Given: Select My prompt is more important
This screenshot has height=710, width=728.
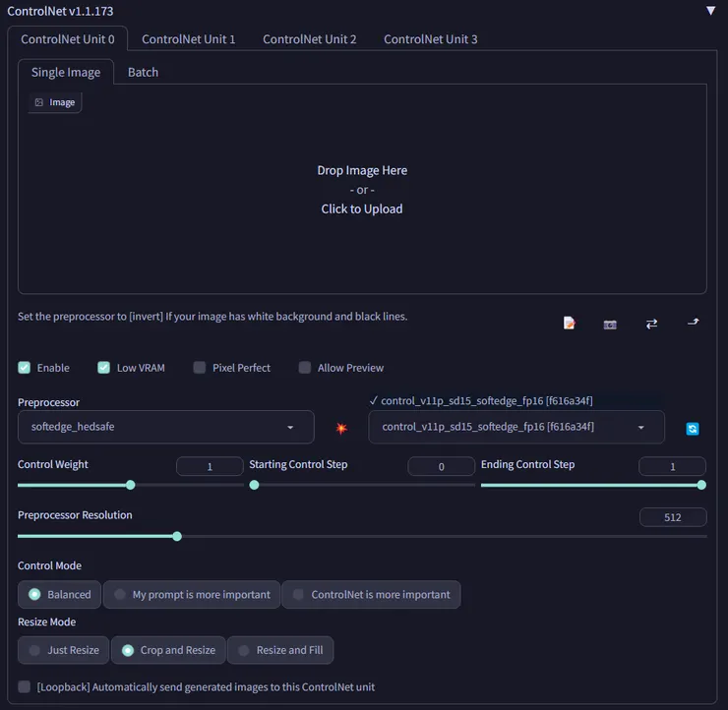Looking at the screenshot, I should (192, 594).
